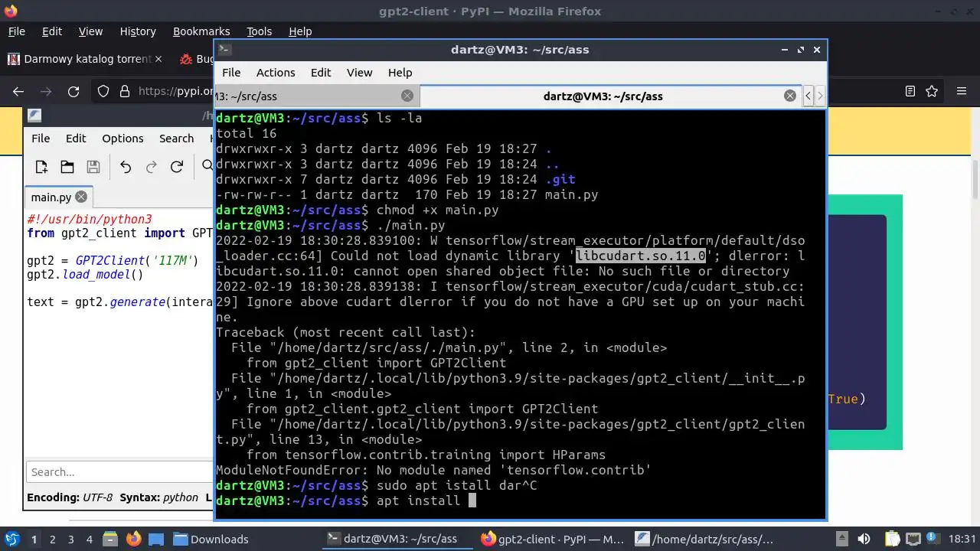Select the Bug tab in Firefox
The height and width of the screenshot is (551, 980).
pos(197,59)
